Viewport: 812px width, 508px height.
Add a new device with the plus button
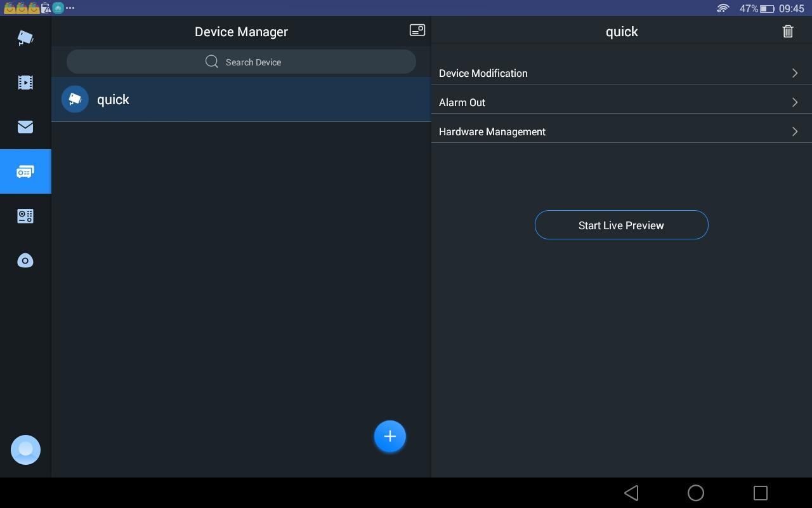390,436
